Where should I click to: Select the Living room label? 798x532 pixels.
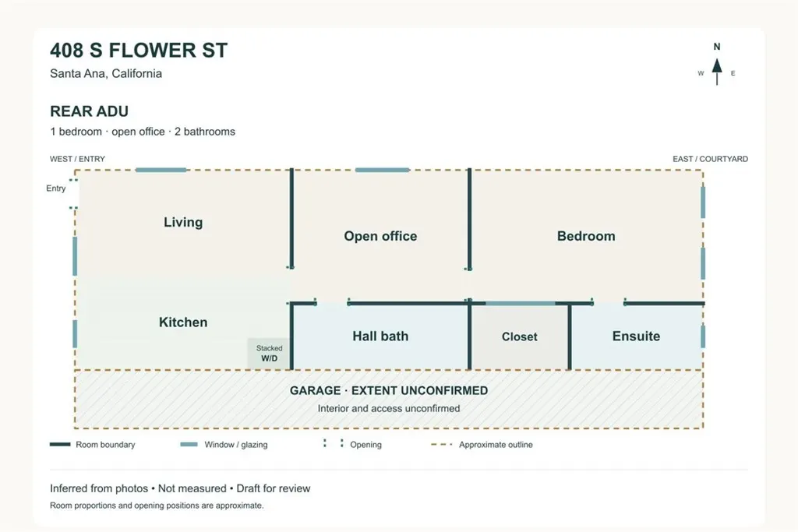tap(183, 222)
